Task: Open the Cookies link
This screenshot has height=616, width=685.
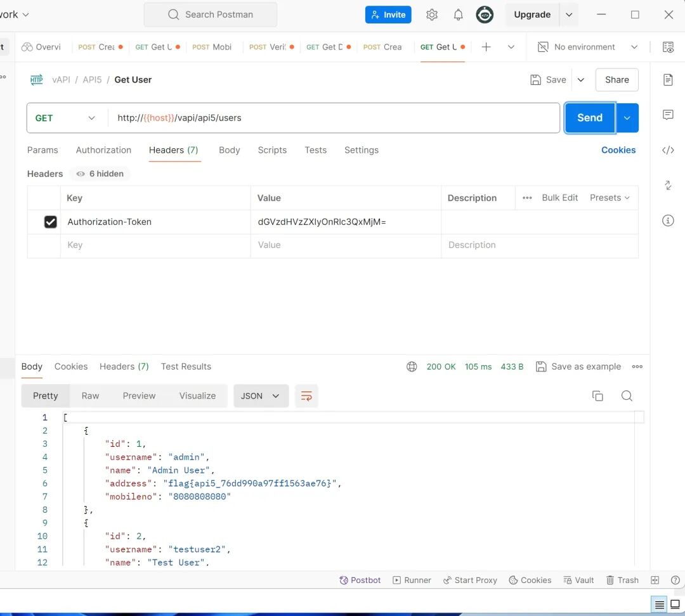Action: tap(618, 150)
